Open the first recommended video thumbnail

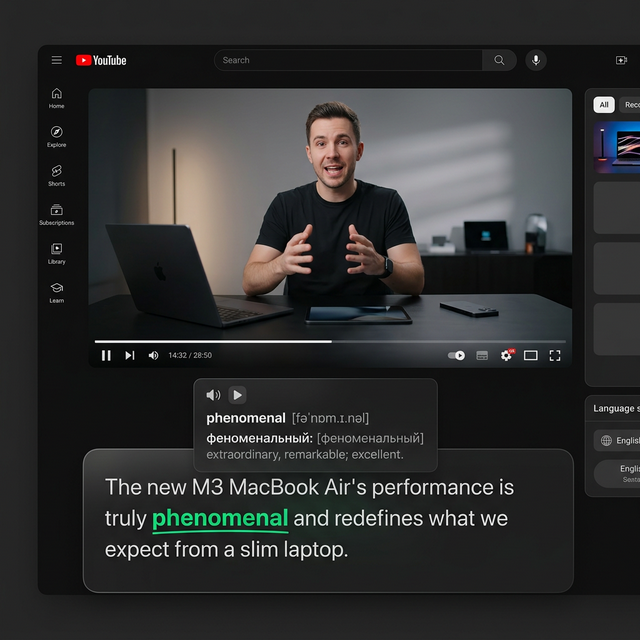coord(617,147)
